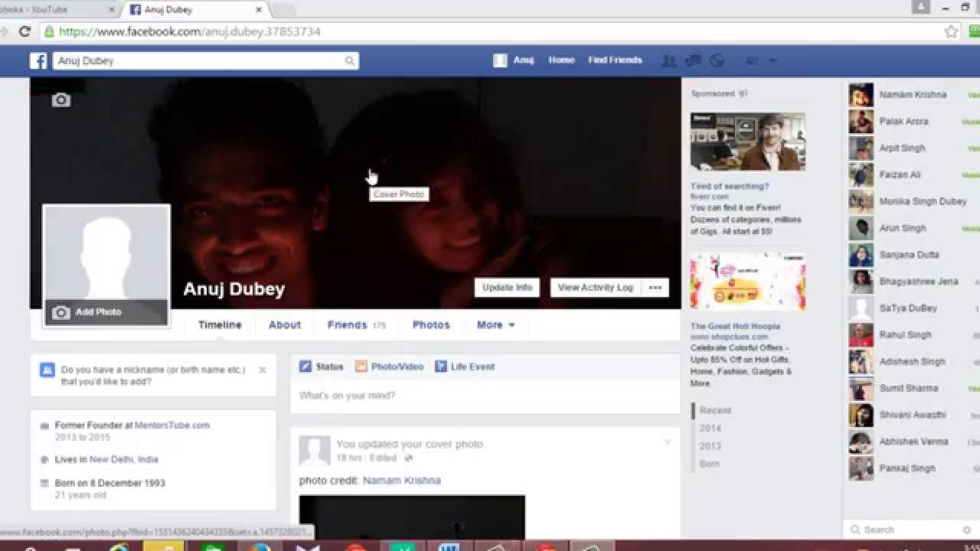The width and height of the screenshot is (980, 551).
Task: Click the cover photo camera icon
Action: click(60, 100)
